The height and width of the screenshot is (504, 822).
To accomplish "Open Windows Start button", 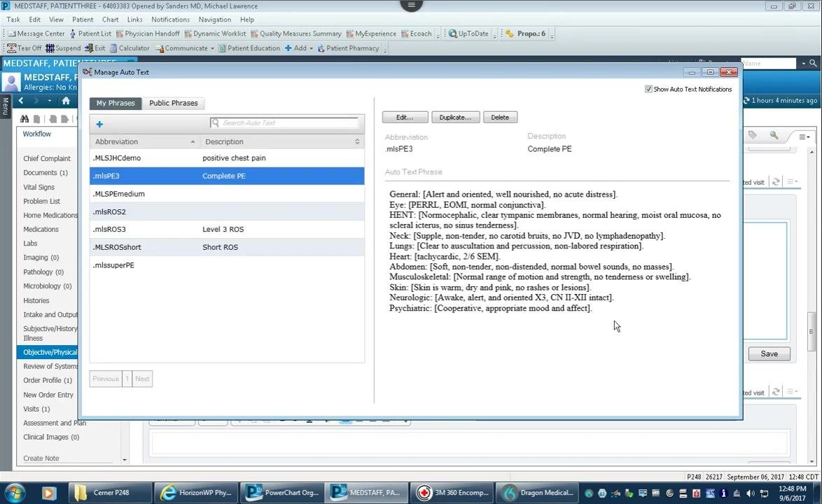I will [x=14, y=493].
